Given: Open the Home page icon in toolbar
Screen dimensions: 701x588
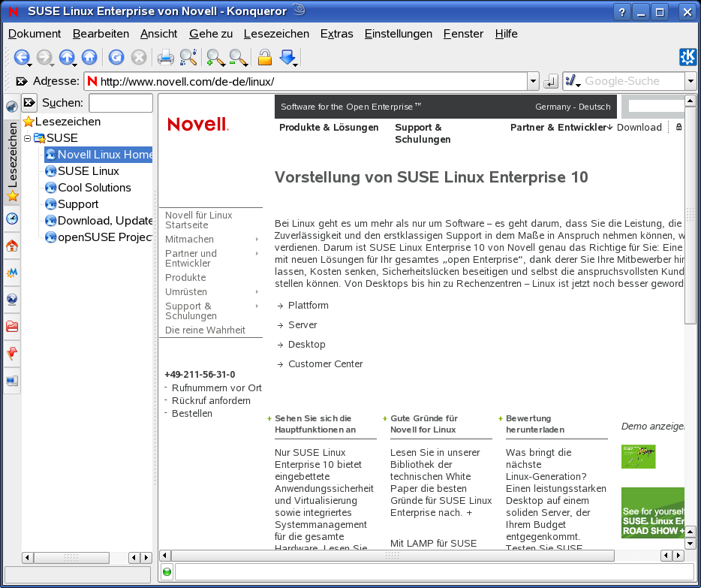Looking at the screenshot, I should point(89,57).
